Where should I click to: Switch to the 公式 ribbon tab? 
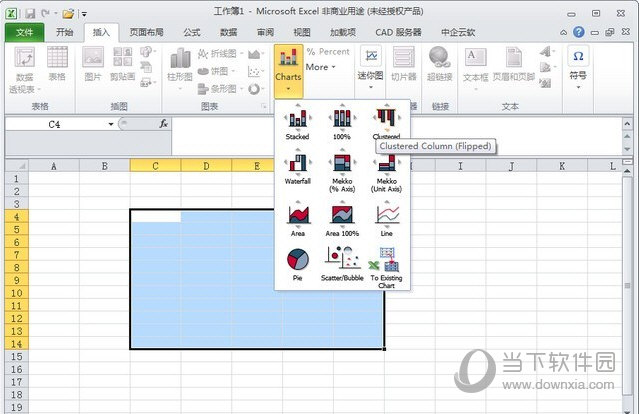[x=191, y=32]
